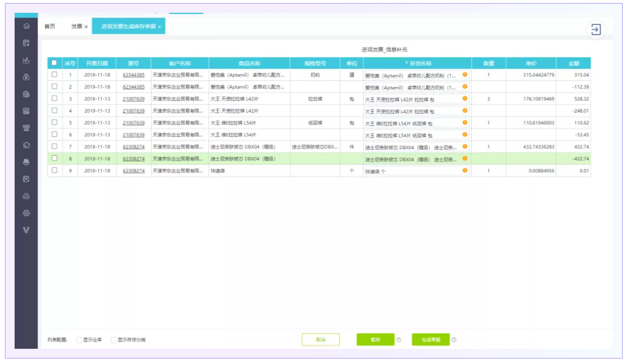Switch to the 首页 tab
Image resolution: width=630 pixels, height=364 pixels.
[50, 27]
